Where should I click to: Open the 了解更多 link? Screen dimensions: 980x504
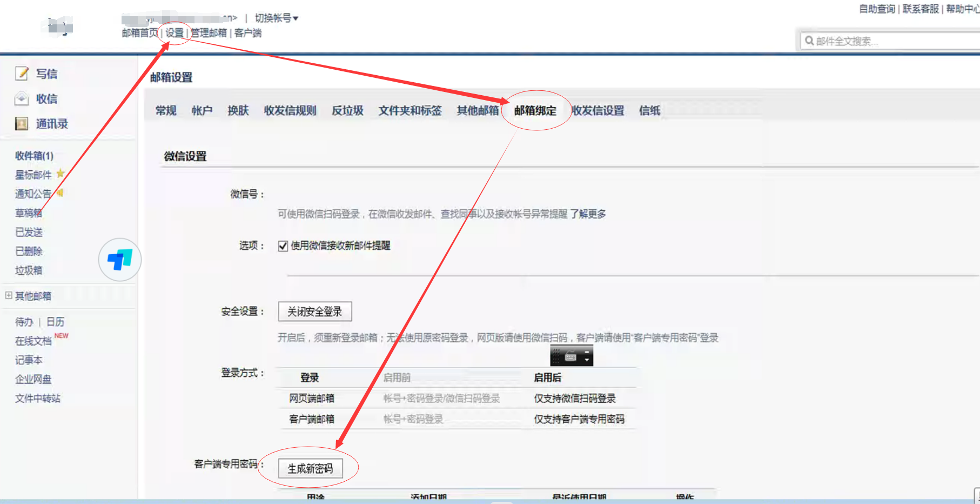click(x=588, y=214)
